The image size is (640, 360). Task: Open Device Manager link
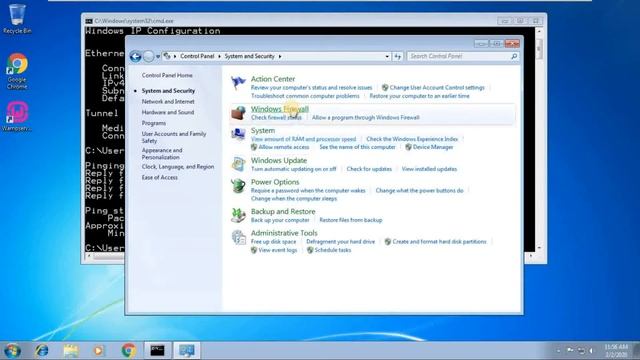click(433, 147)
